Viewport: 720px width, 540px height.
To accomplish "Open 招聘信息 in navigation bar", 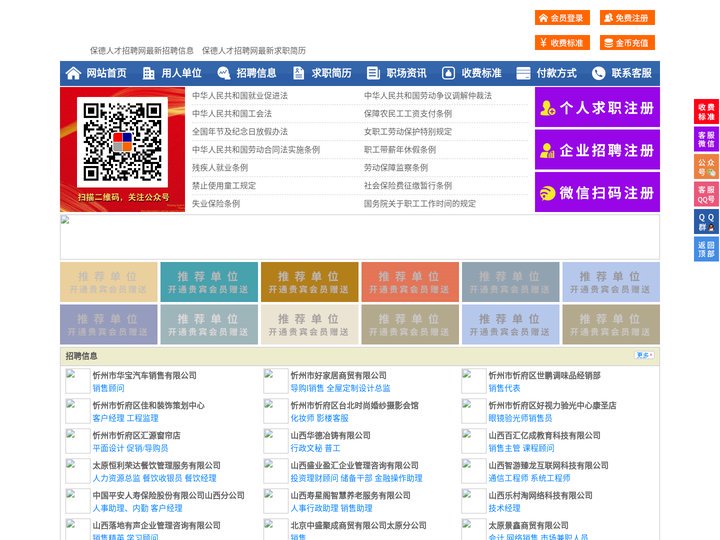I will tap(256, 73).
